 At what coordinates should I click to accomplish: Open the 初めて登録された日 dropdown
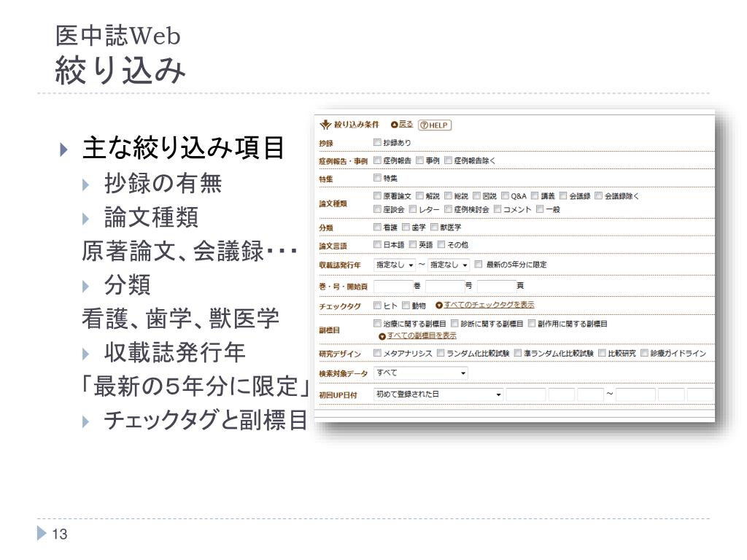tap(438, 394)
